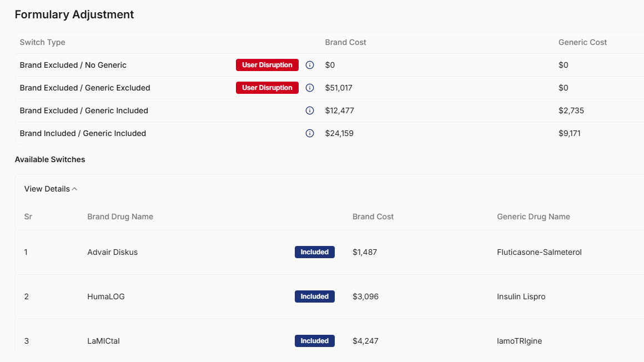Click Included badge for LaMICtal
Image resolution: width=644 pixels, height=362 pixels.
[x=314, y=341]
